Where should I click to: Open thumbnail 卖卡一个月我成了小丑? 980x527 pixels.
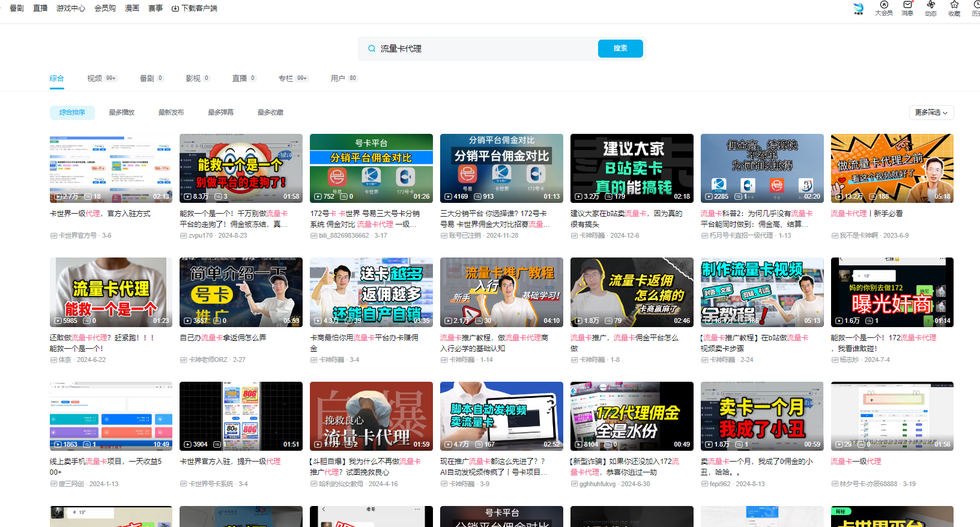pyautogui.click(x=762, y=416)
